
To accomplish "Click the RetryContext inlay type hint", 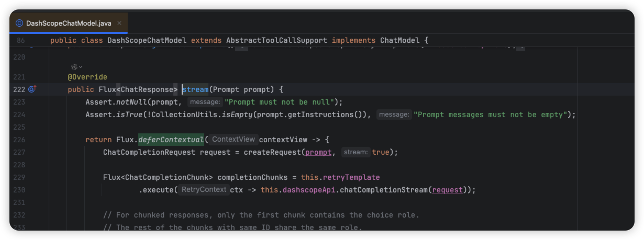I will [204, 190].
